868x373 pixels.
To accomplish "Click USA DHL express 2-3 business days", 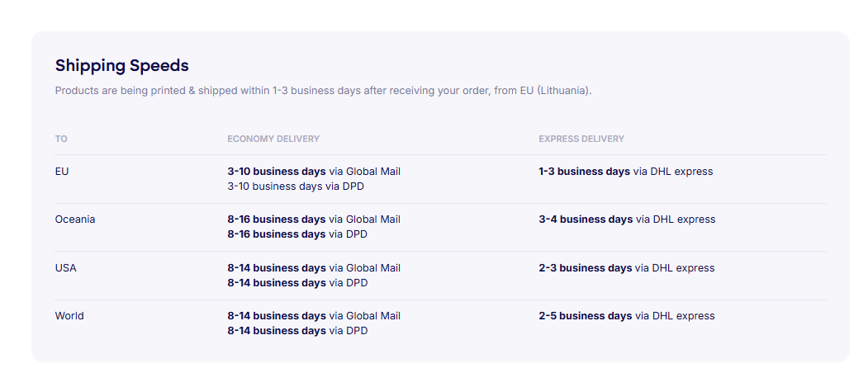I will tap(627, 268).
